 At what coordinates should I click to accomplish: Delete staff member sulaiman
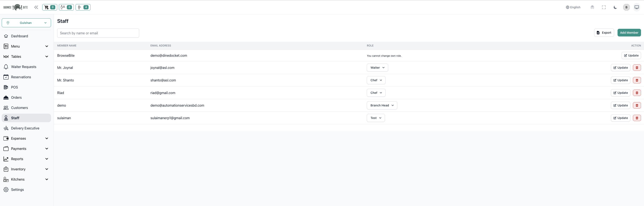(x=637, y=118)
